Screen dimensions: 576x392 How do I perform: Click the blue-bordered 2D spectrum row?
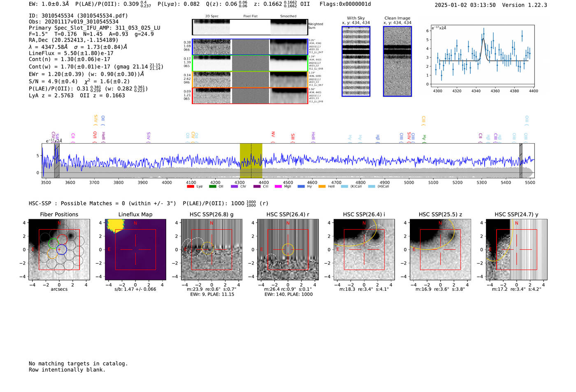[x=250, y=47]
